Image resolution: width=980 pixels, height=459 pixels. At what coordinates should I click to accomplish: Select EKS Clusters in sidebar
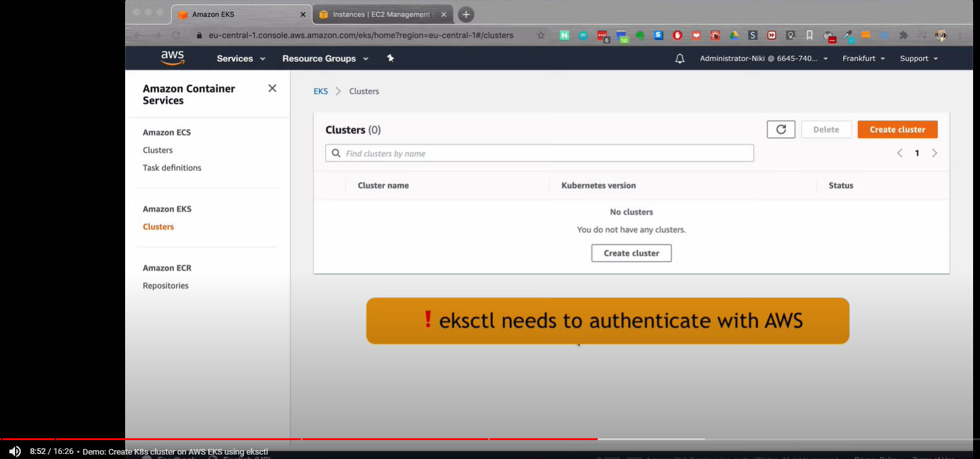coord(158,226)
